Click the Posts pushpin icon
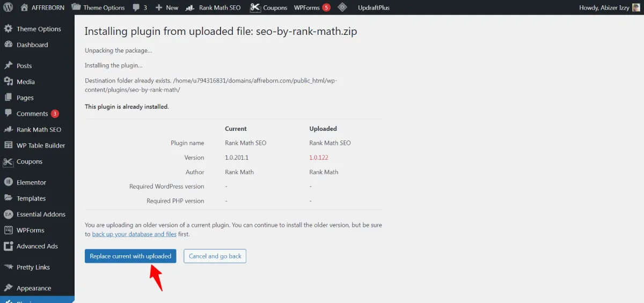 click(x=8, y=66)
